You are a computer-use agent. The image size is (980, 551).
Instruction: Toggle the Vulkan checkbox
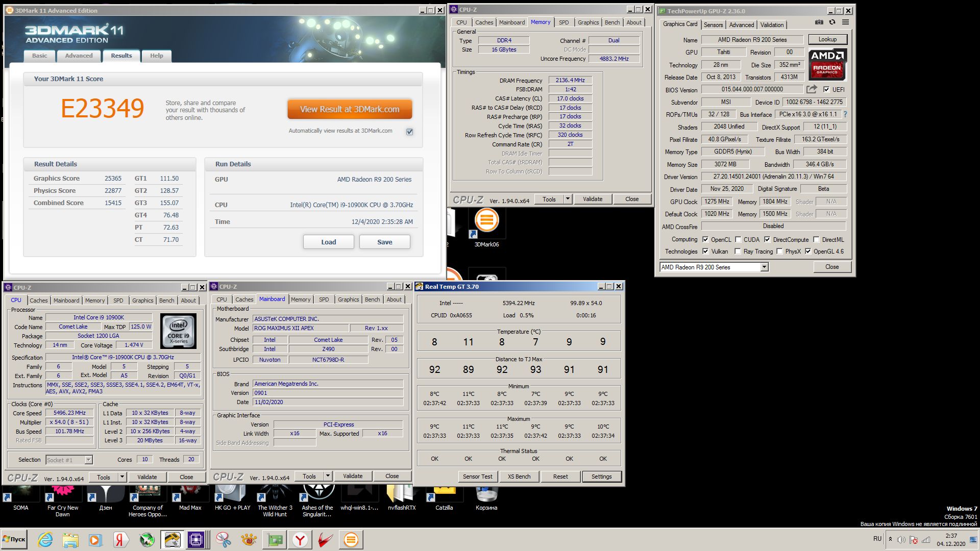[705, 251]
